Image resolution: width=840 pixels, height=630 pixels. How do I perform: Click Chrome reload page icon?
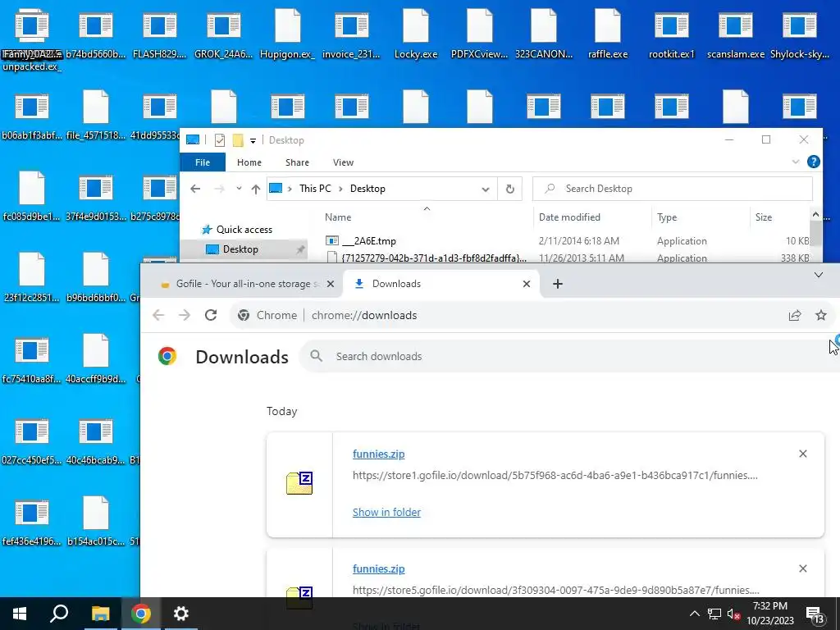click(211, 315)
